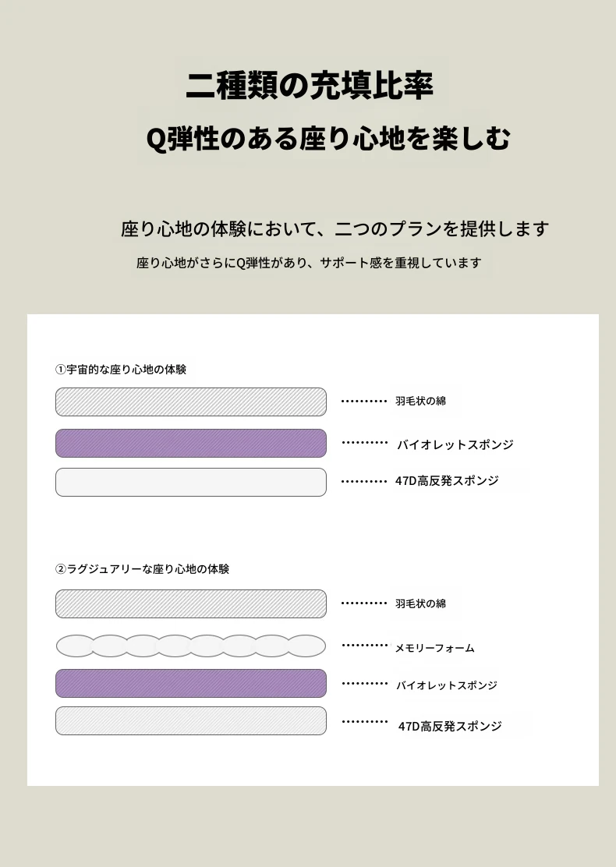Click the ①宇宙的な座り心地の体験 heading
Viewport: 616px width, 867px height.
(x=121, y=370)
